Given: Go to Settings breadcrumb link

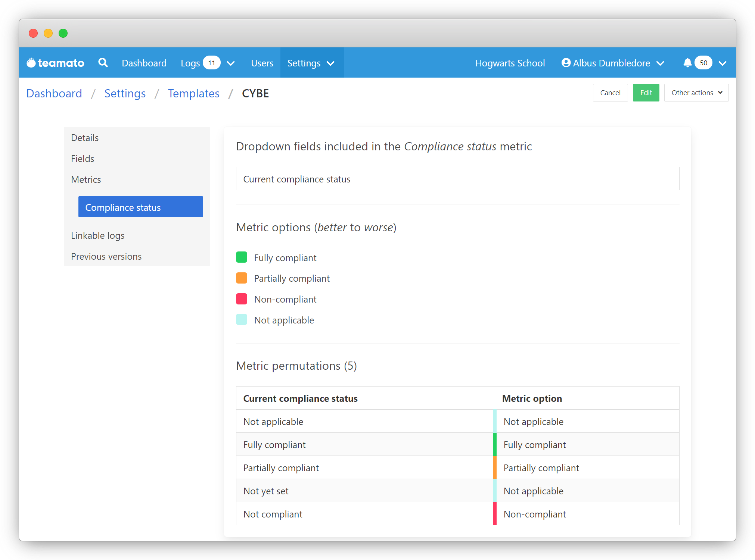Looking at the screenshot, I should coord(125,93).
